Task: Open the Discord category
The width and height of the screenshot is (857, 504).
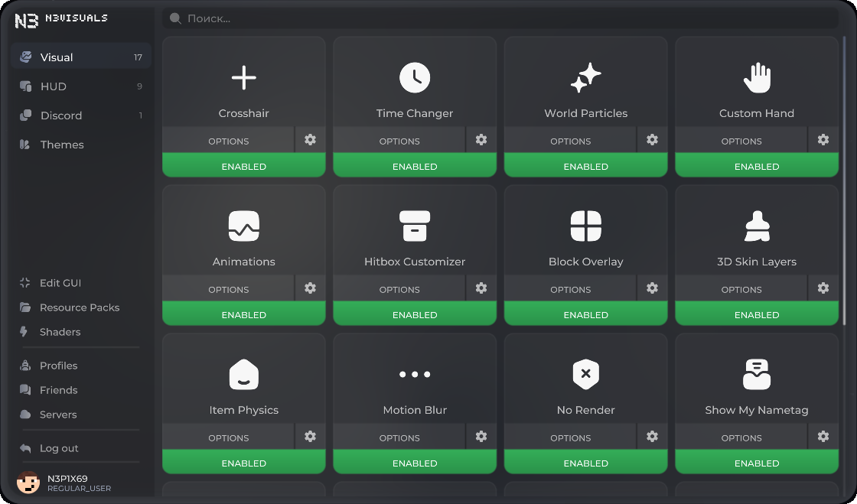Action: click(x=81, y=115)
